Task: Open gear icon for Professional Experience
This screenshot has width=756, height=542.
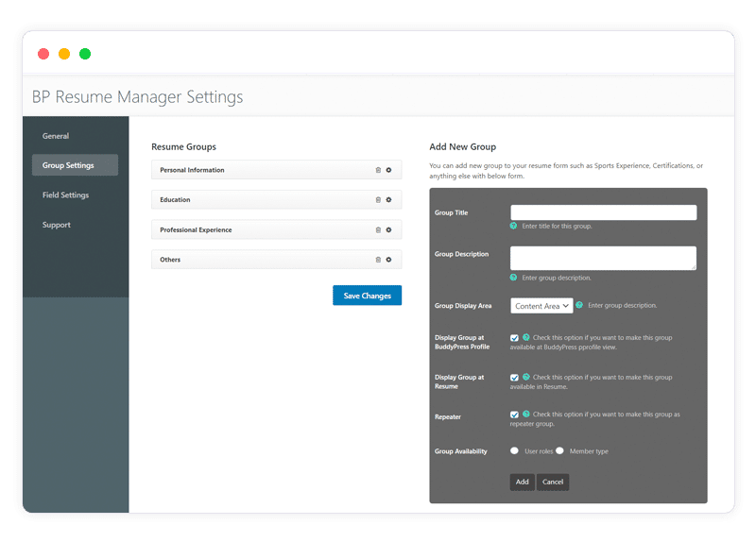Action: (x=388, y=229)
